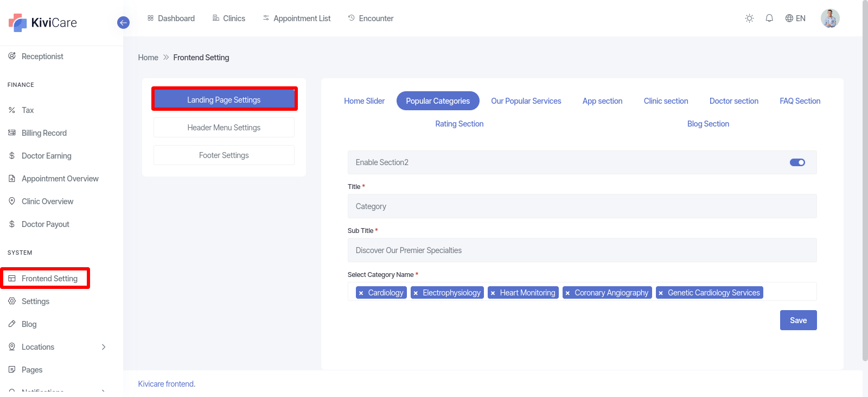Open notifications bell icon

[x=769, y=18]
